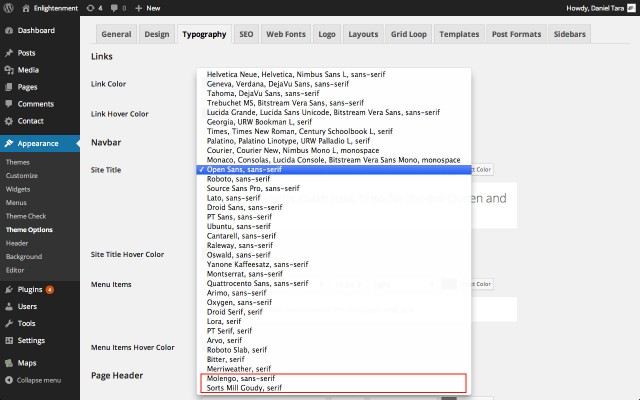This screenshot has width=640, height=400.
Task: Click the Maps icon in sidebar
Action: tap(9, 363)
